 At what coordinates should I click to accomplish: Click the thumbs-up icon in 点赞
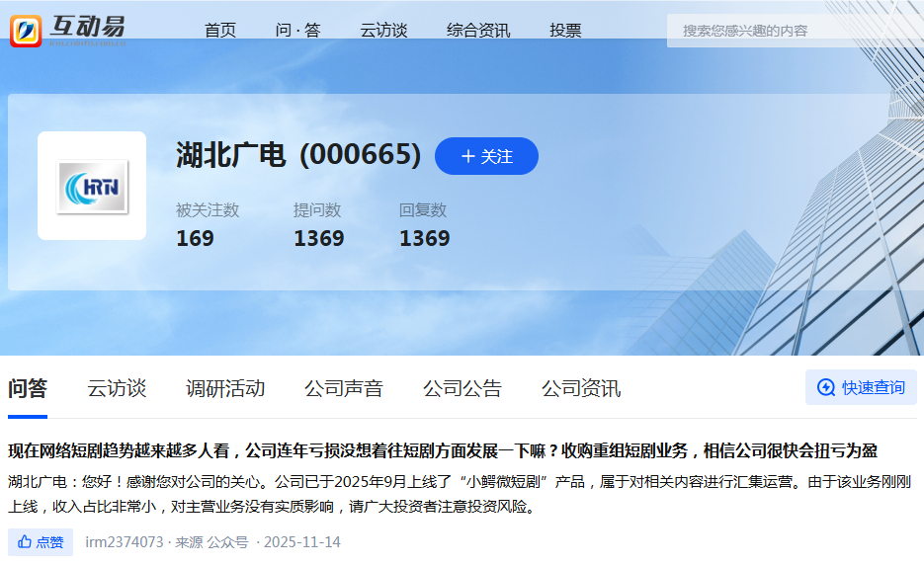[x=24, y=542]
